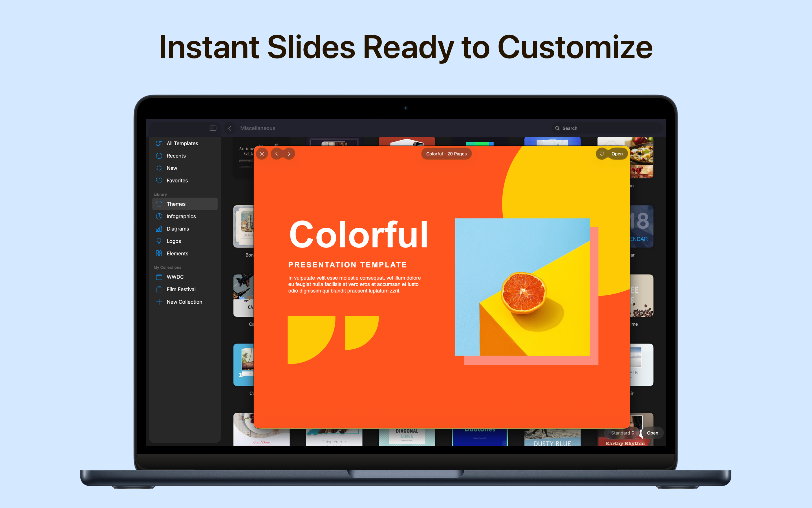The height and width of the screenshot is (508, 812).
Task: Go back using the toolbar chevron beside Miscellaneous
Action: (230, 128)
